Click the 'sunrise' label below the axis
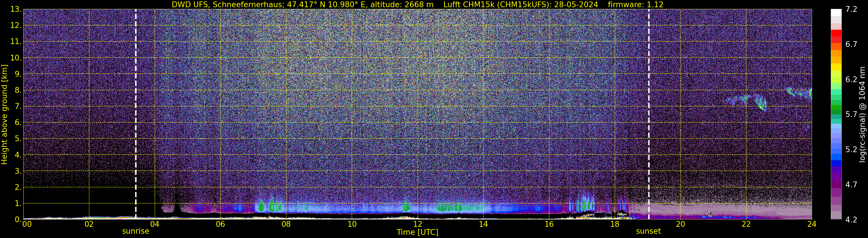 point(135,231)
